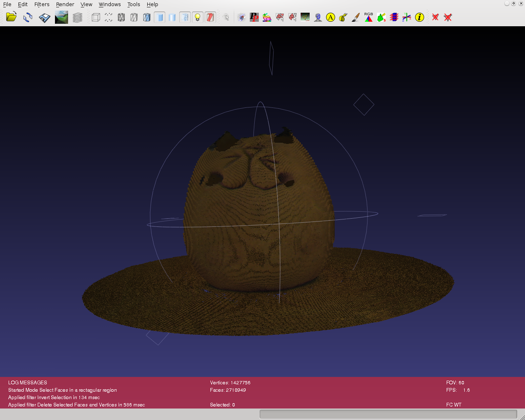
Task: Pick the rainbow bunny icon in toolbar
Action: click(267, 17)
